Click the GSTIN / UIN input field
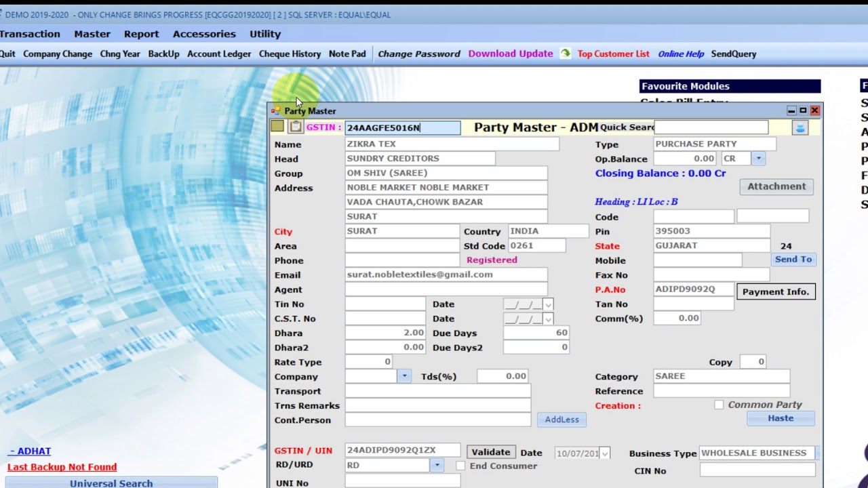 [x=403, y=450]
